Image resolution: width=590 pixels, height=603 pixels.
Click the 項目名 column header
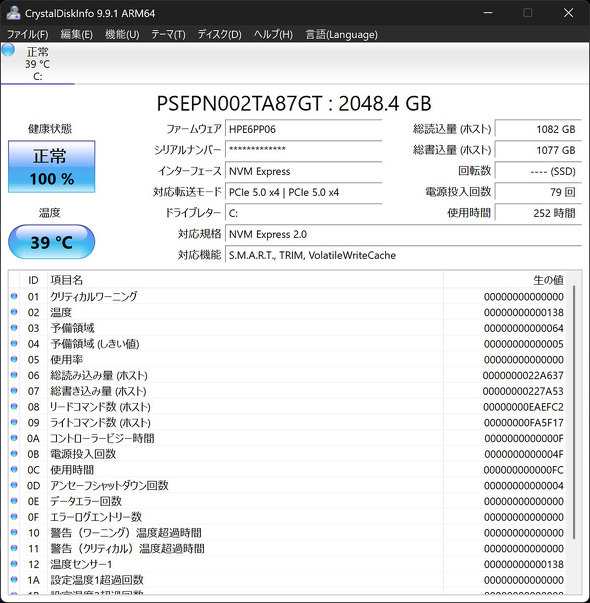pos(245,280)
